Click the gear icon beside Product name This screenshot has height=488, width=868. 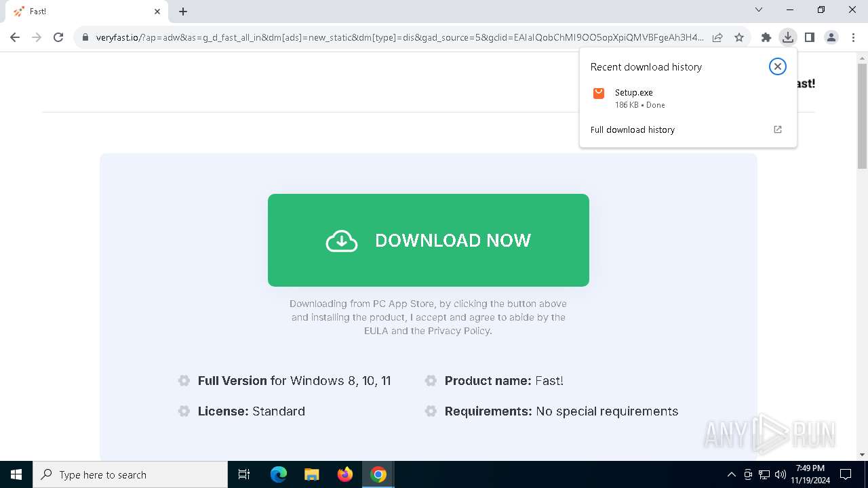click(x=431, y=381)
